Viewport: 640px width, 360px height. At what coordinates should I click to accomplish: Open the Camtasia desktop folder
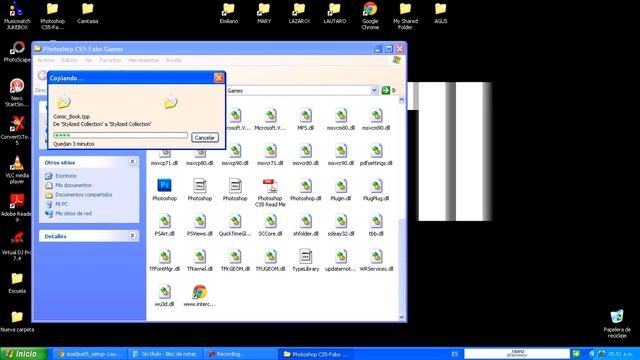[x=87, y=13]
